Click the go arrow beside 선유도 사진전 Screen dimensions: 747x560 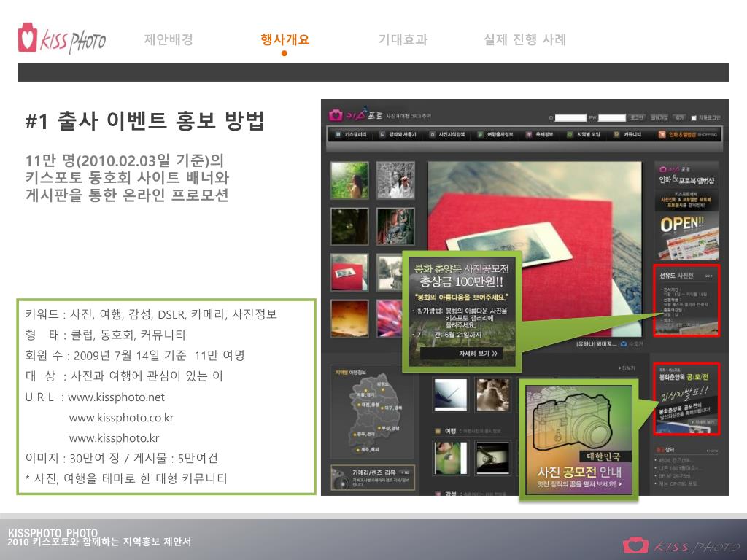tap(709, 276)
